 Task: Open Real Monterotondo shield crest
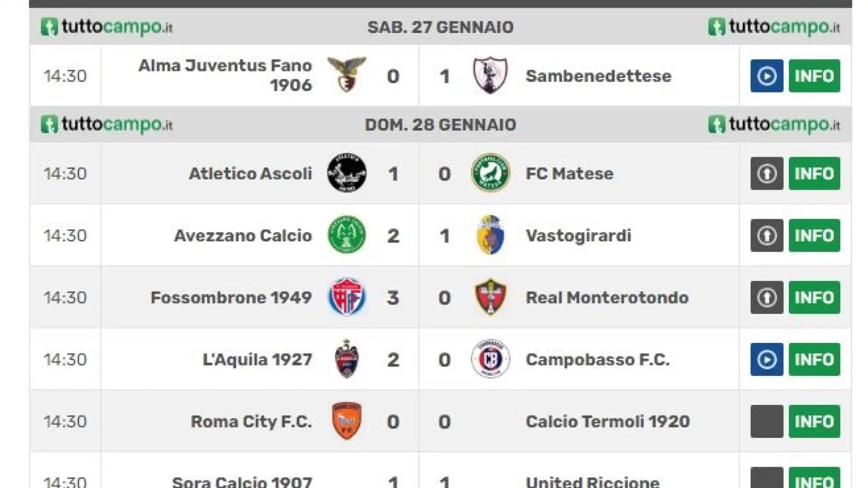491,297
